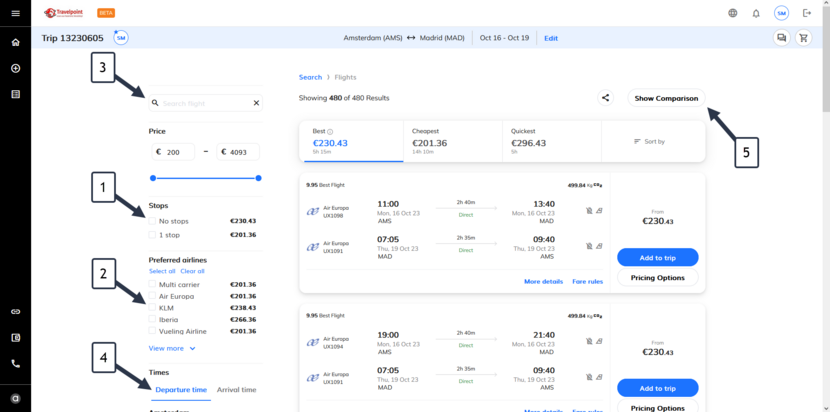This screenshot has height=412, width=830.
Task: Click Clear all airlines
Action: tap(192, 271)
